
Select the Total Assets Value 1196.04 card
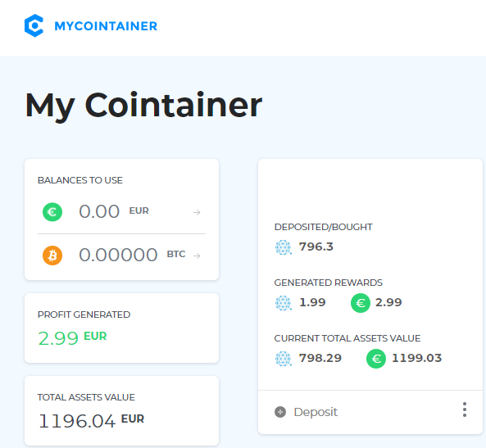121,411
